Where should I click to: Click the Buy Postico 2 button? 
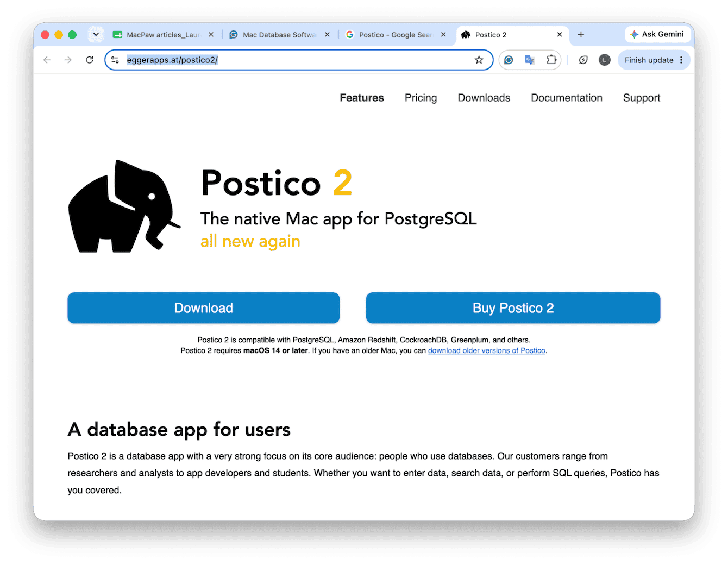point(513,308)
